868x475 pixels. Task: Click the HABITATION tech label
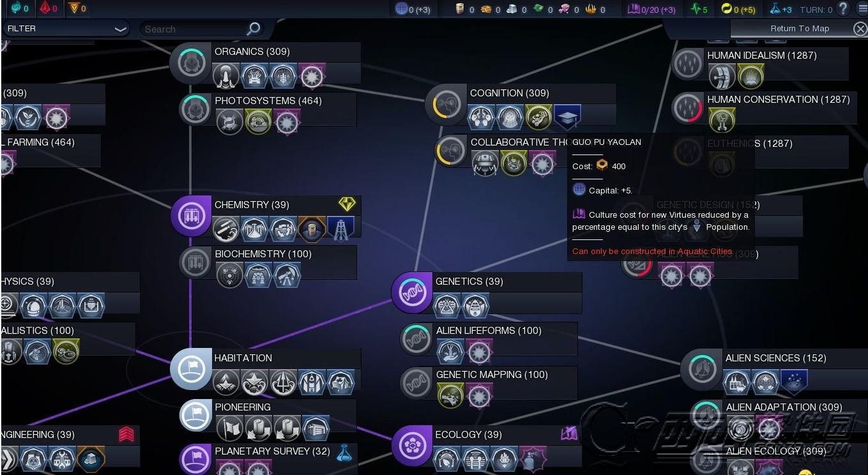[243, 358]
